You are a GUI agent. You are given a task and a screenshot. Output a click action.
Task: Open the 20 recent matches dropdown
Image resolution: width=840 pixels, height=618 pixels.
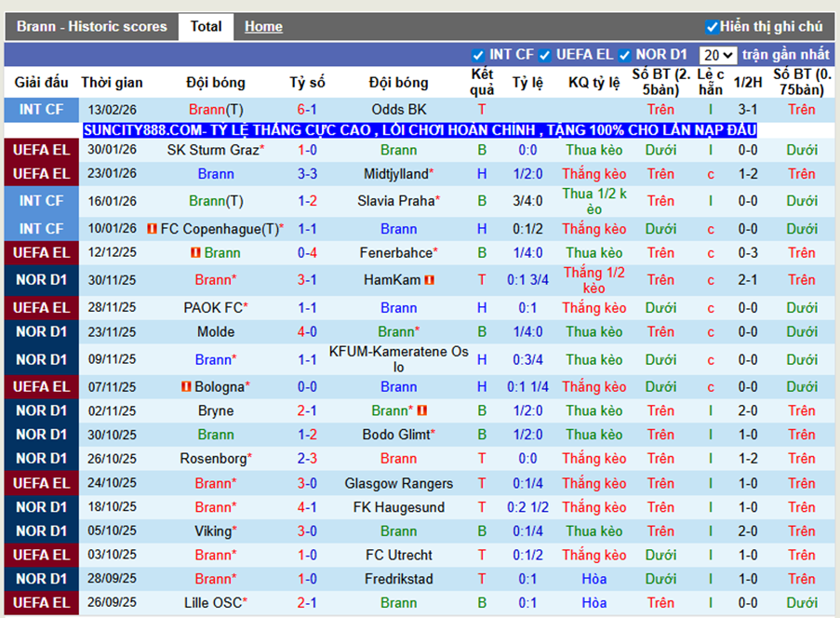tap(718, 55)
